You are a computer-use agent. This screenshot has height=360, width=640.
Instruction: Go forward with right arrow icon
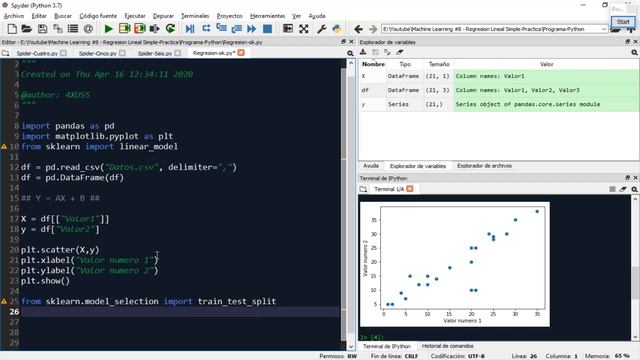(373, 29)
